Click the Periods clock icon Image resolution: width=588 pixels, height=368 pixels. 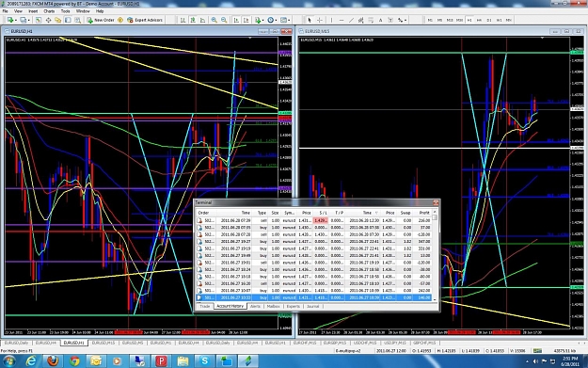click(270, 20)
